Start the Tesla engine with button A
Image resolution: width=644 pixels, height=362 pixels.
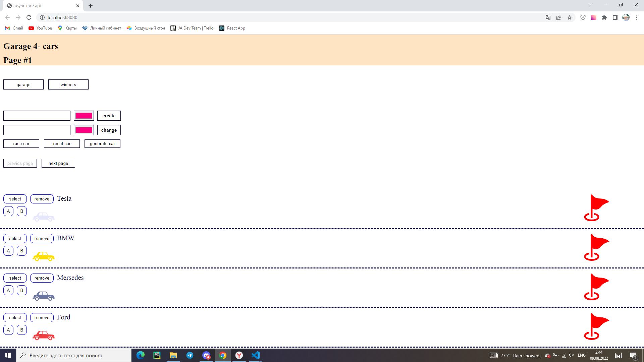tap(8, 211)
